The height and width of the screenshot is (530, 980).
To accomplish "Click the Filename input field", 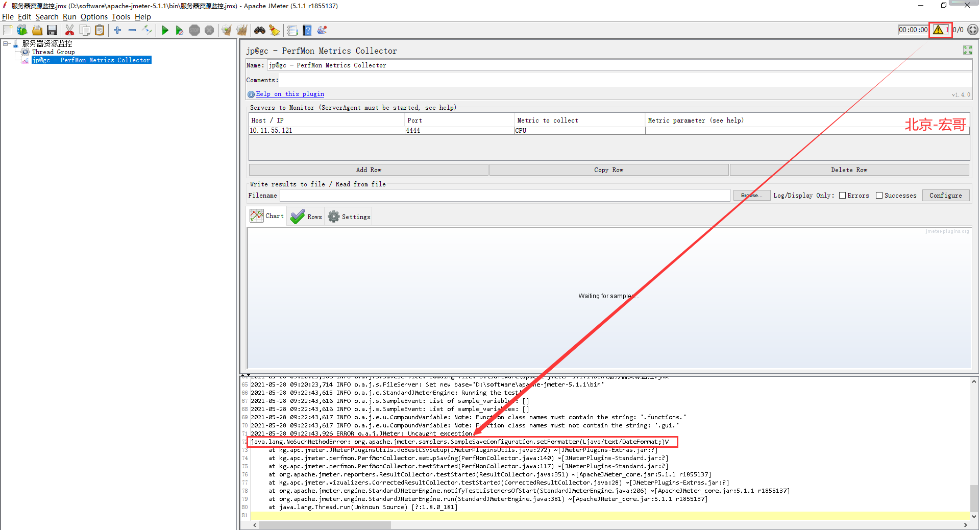I will [505, 196].
